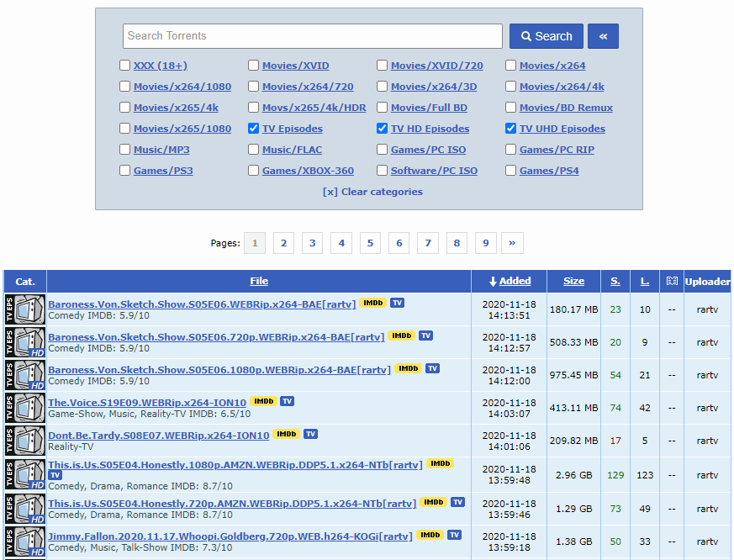Sort by leechers column L.
The image size is (734, 560).
(645, 281)
